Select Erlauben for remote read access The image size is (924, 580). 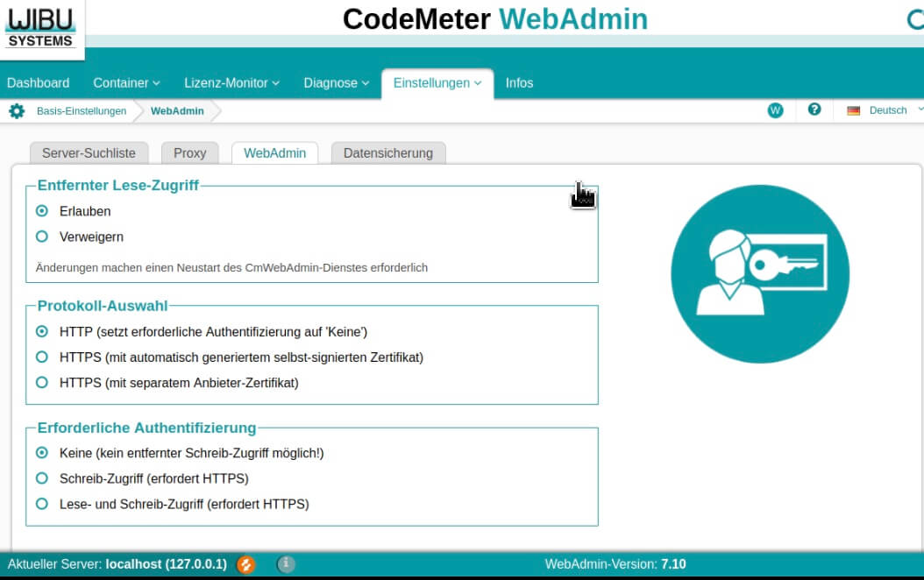(42, 211)
